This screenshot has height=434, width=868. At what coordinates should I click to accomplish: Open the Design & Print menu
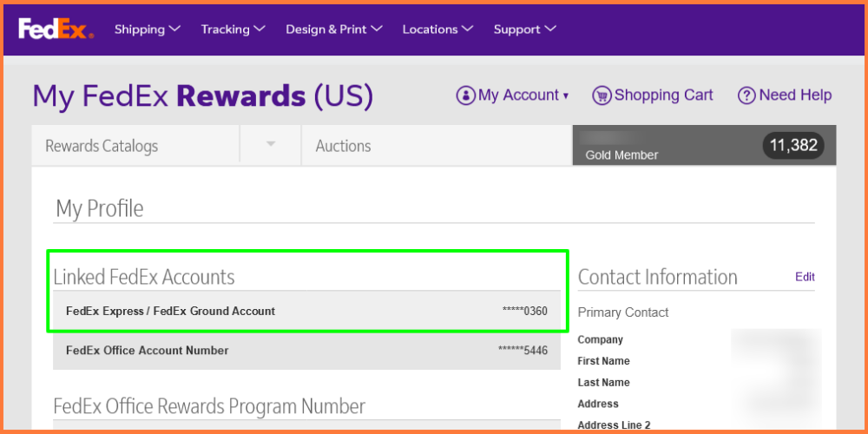coord(334,30)
